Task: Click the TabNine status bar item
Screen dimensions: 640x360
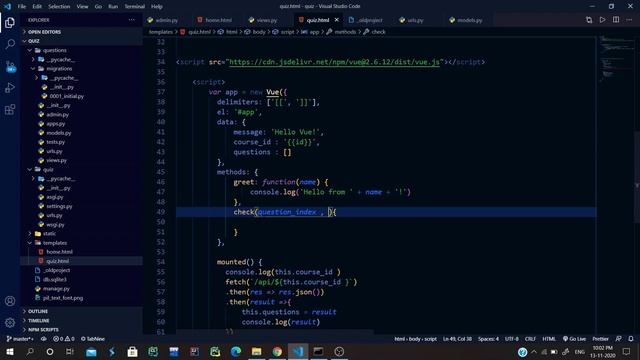Action: coord(93,339)
